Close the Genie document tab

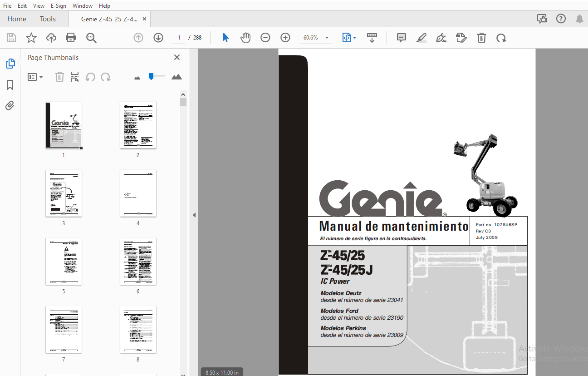[x=144, y=19]
